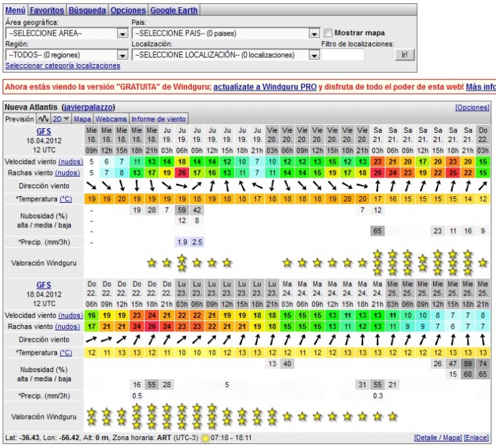Open the Detalle / Mapa link
496x448 pixels.
point(438,438)
